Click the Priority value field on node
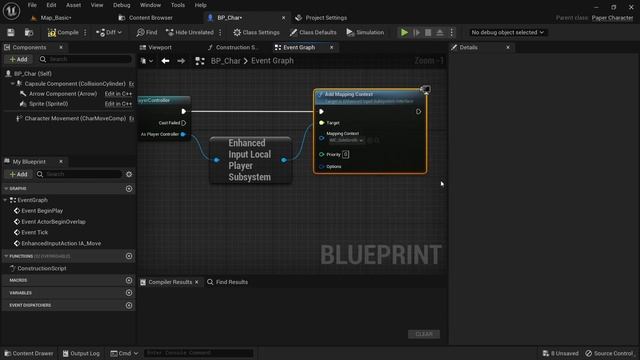 point(345,154)
